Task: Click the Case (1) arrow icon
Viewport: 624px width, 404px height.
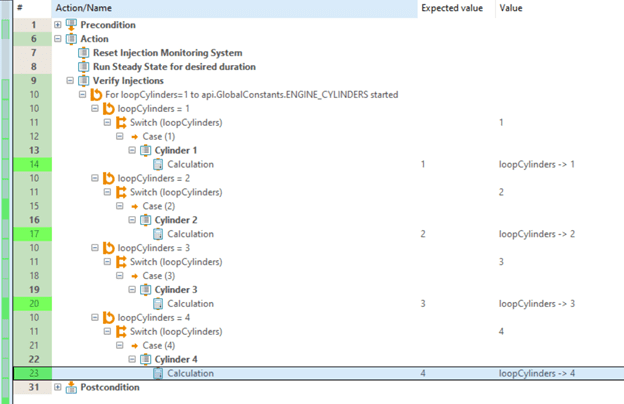Action: pos(135,137)
